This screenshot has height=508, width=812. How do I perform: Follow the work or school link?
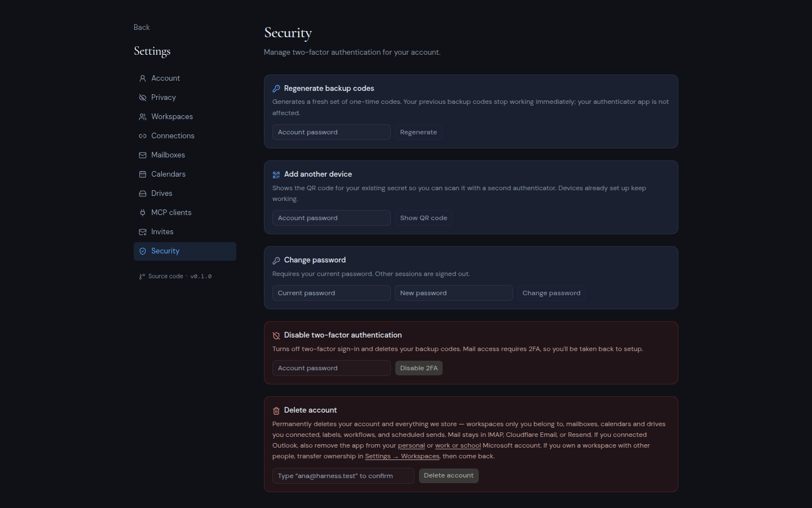[458, 446]
